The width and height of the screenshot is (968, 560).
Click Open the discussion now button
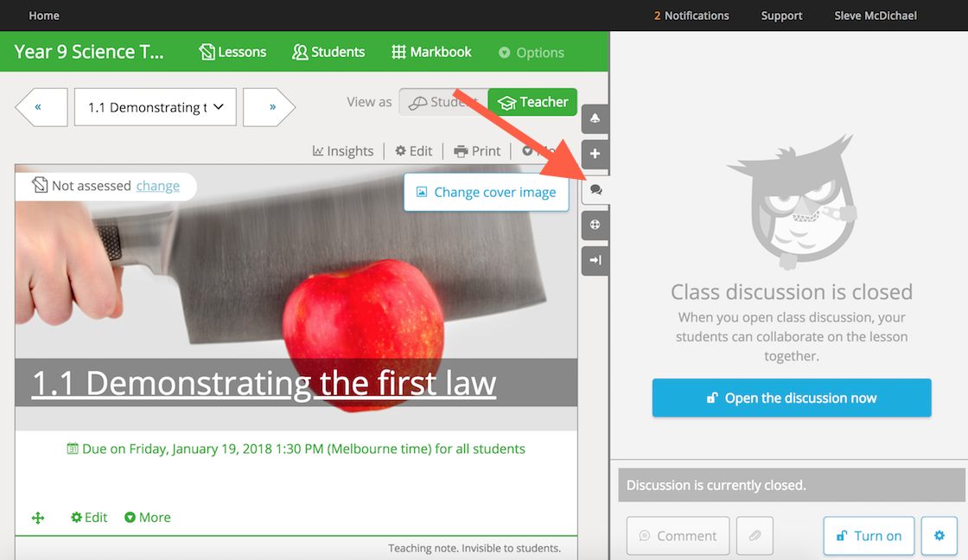tap(792, 398)
